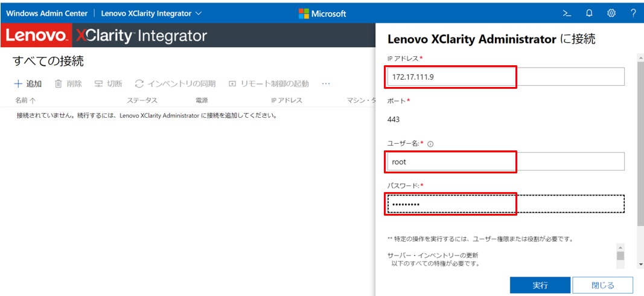Click Windows Admin Center title link
Image resolution: width=644 pixels, height=296 pixels.
(x=47, y=13)
